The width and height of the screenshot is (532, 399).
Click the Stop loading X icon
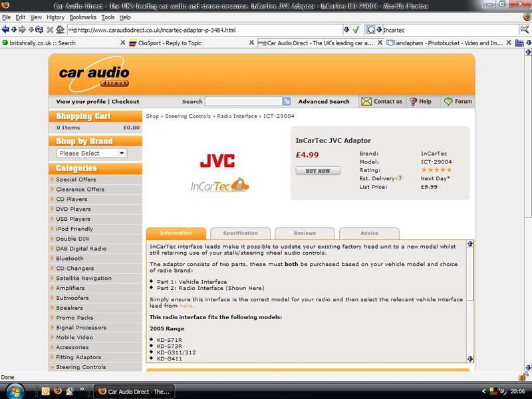tap(51, 30)
